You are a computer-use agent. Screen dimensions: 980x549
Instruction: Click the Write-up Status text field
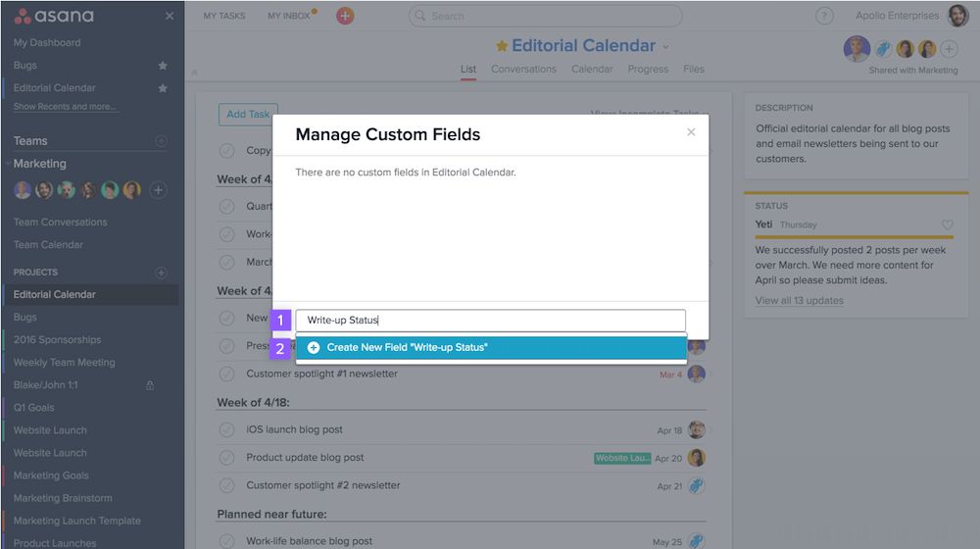tap(490, 321)
